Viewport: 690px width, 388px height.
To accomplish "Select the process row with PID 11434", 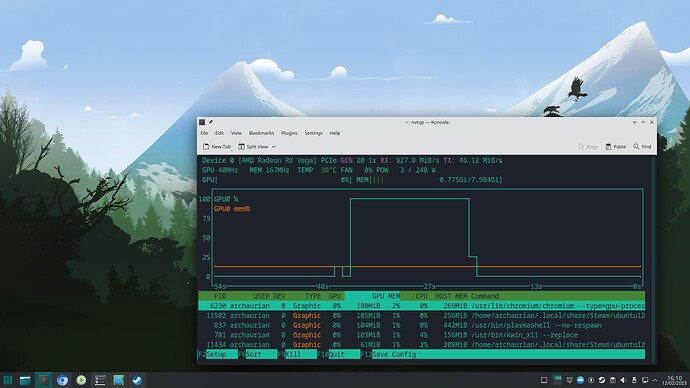I will tap(422, 344).
